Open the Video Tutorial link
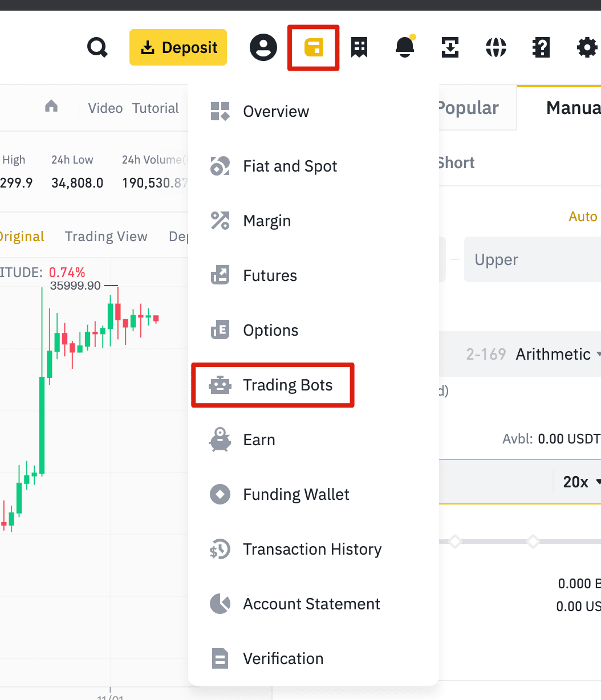Screen dimensions: 601x700 (133, 108)
